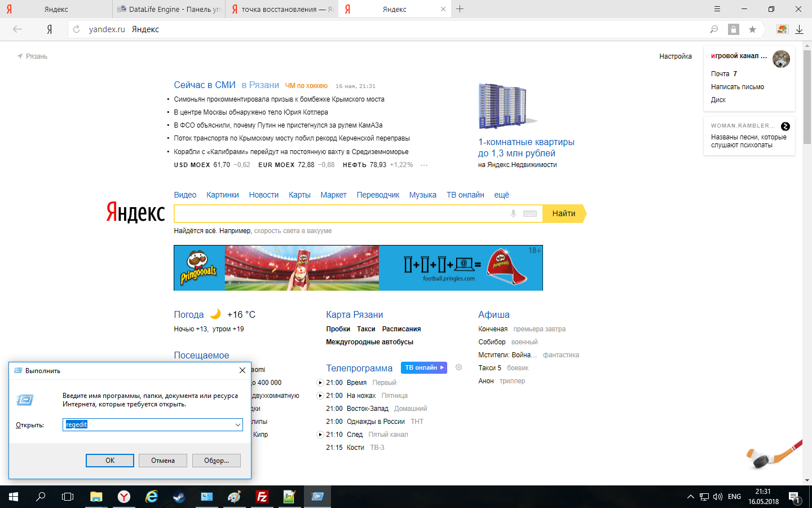Open the notification center icon
Image resolution: width=812 pixels, height=508 pixels.
(794, 497)
